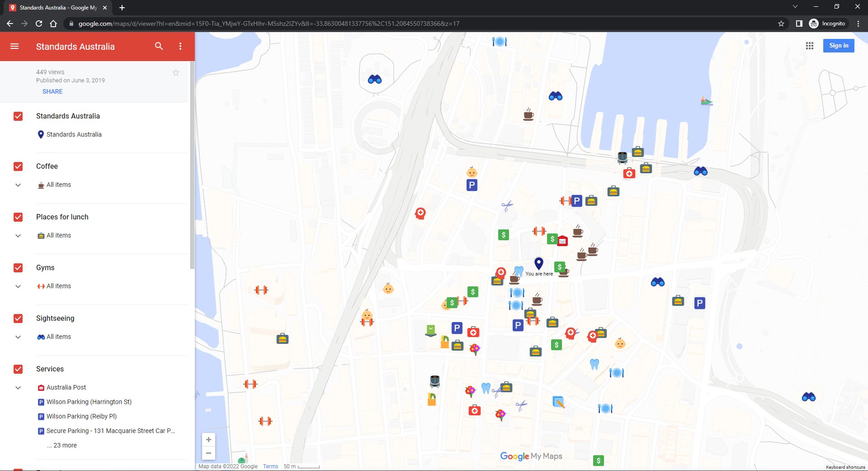868x471 pixels.
Task: Expand the Places for lunch item list
Action: [x=18, y=236]
